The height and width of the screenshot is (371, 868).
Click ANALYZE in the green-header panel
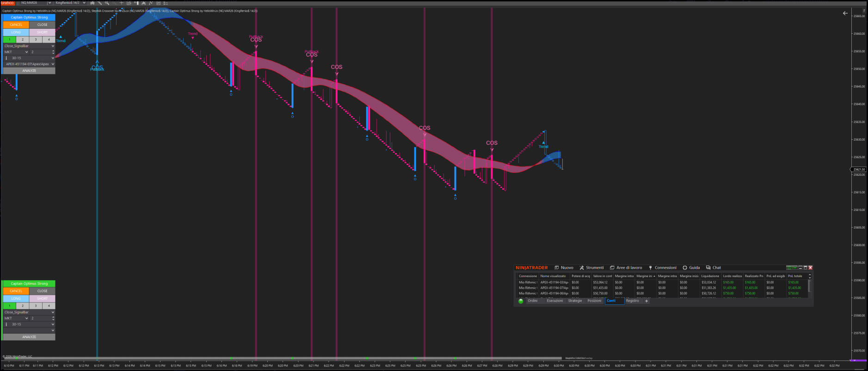click(29, 337)
